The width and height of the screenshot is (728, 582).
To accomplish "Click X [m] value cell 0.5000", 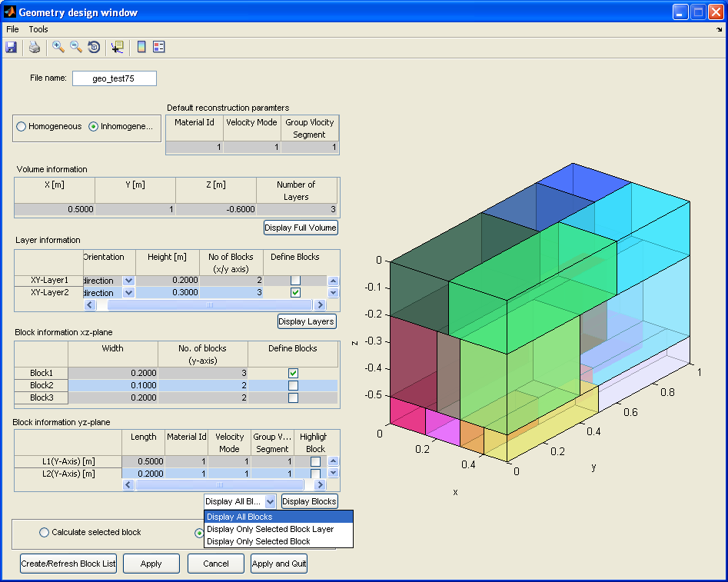I will [55, 209].
